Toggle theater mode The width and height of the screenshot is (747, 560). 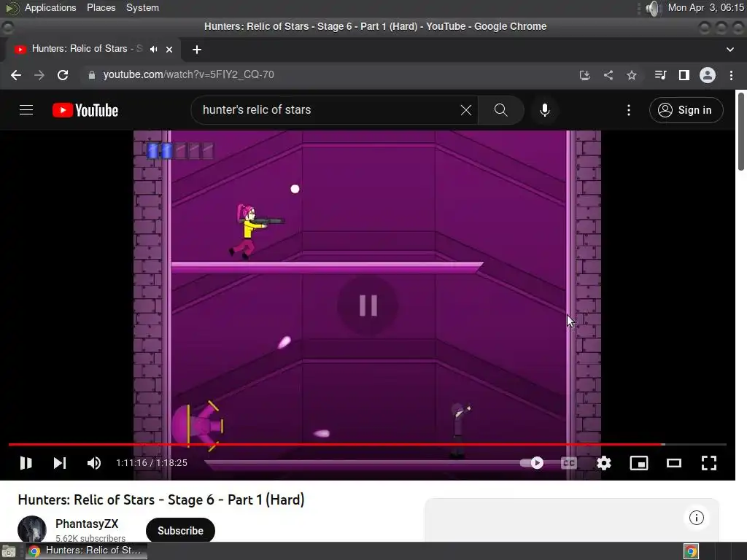pos(673,463)
